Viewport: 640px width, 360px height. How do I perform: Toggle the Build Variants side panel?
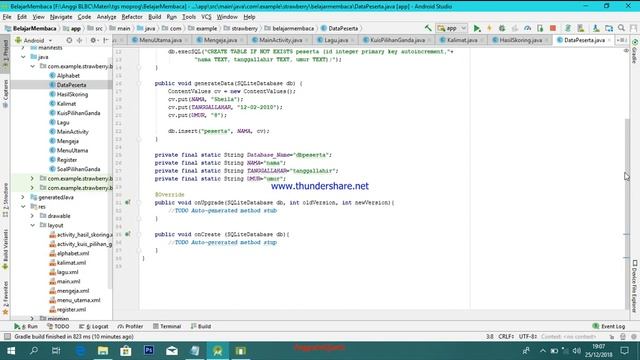[x=5, y=249]
